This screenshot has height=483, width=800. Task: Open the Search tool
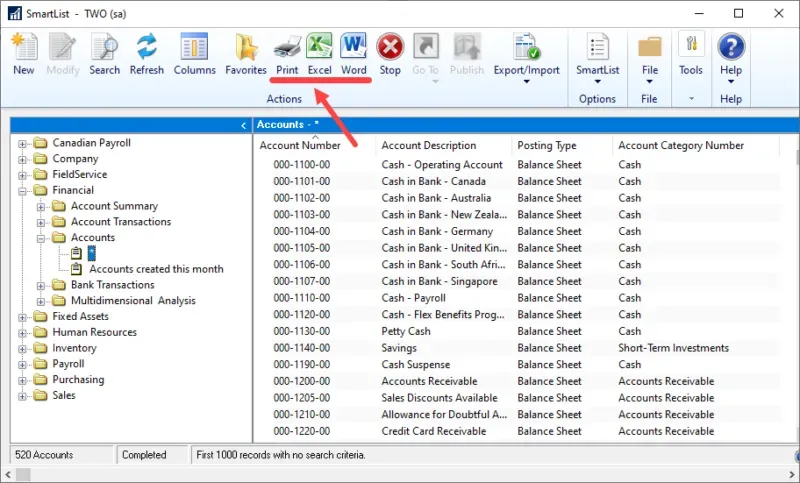tap(104, 54)
